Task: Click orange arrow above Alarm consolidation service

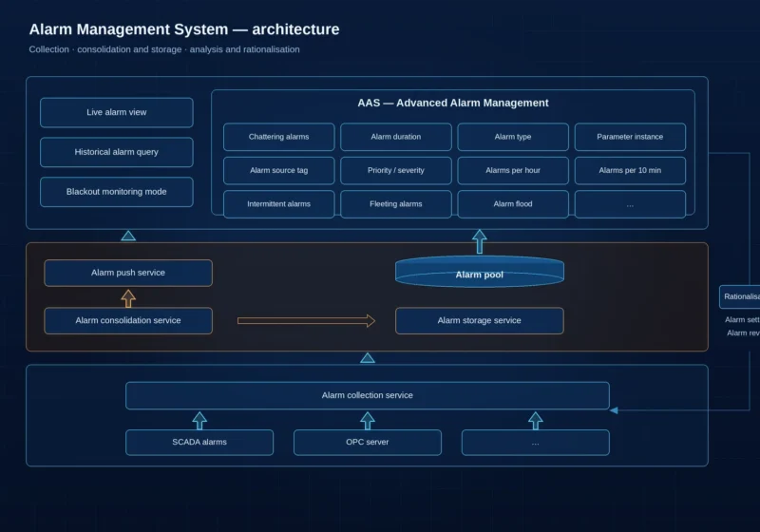Action: [x=128, y=298]
